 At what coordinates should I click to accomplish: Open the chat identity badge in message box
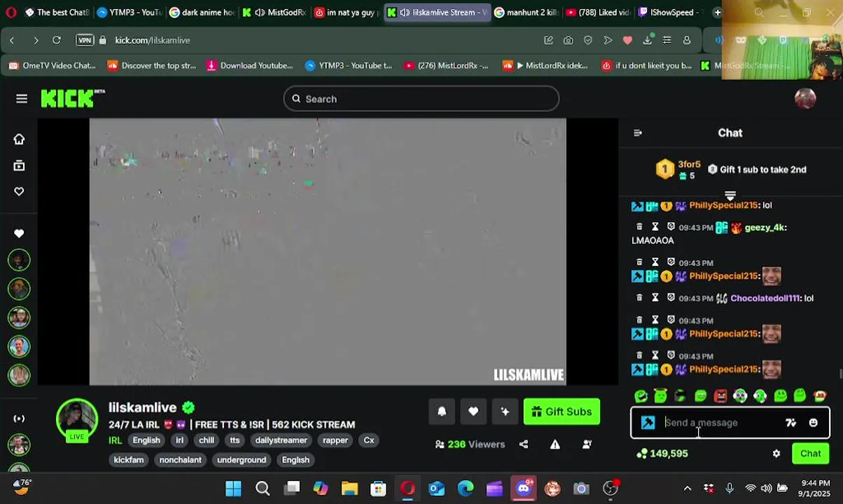648,423
